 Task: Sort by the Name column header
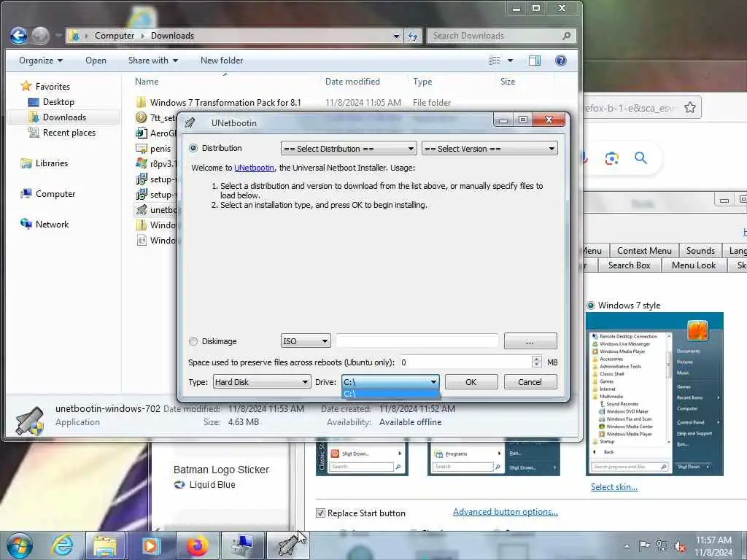[146, 82]
